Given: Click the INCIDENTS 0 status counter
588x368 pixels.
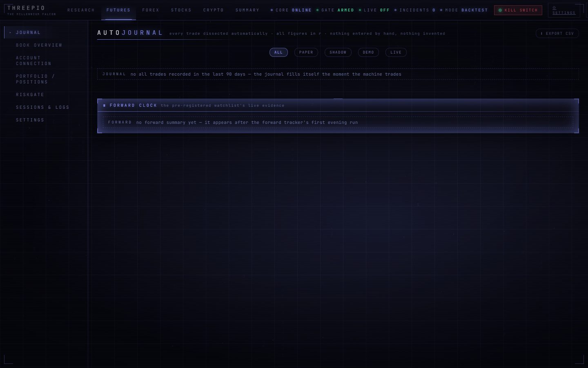Looking at the screenshot, I should click(415, 10).
